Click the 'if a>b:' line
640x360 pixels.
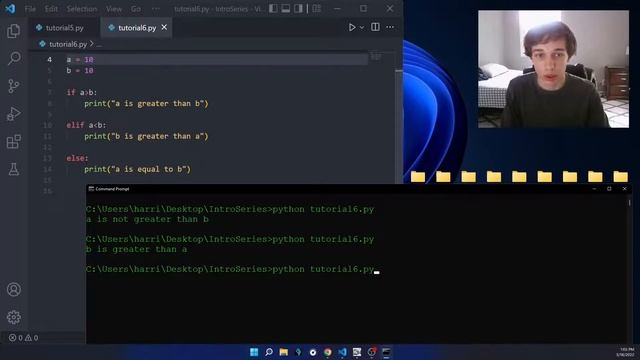coord(82,93)
